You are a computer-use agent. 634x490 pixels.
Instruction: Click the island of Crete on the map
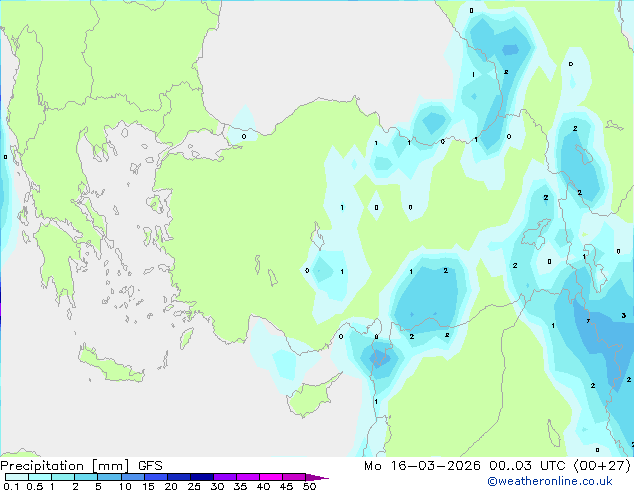pos(109,365)
